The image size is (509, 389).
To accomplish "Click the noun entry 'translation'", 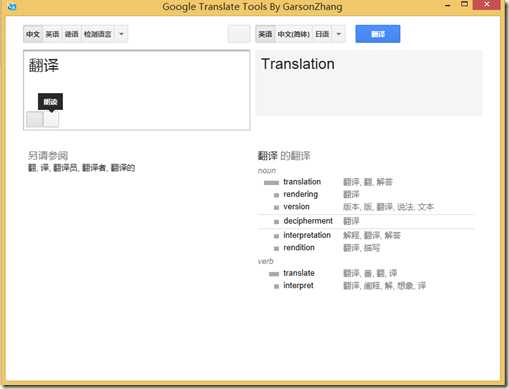I will pos(302,182).
